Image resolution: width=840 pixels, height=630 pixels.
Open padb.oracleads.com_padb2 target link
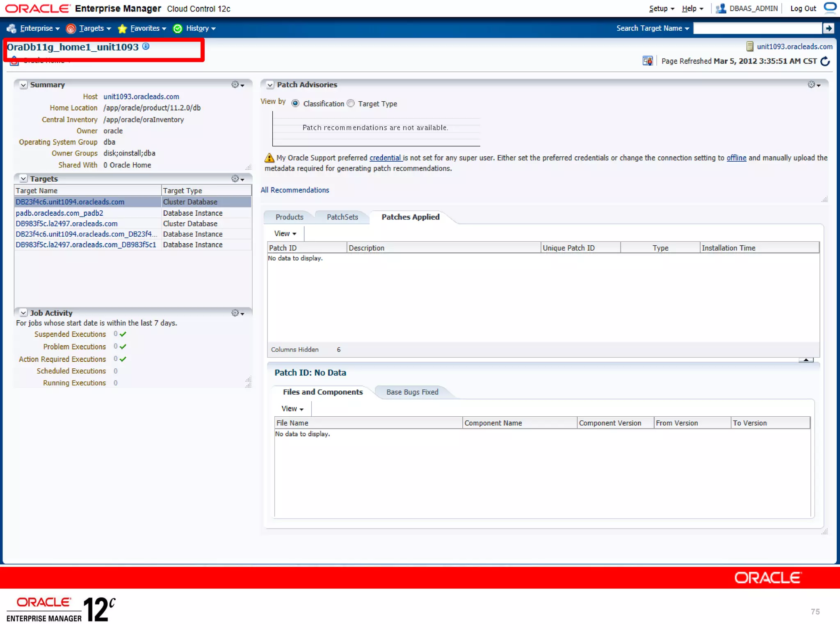pos(59,213)
